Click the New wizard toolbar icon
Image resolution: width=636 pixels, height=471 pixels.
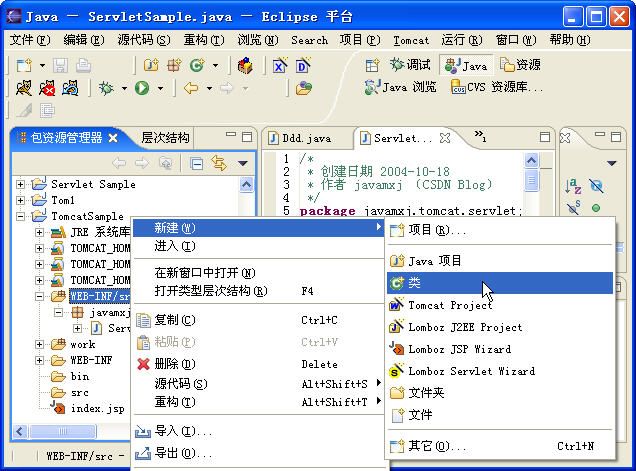24,65
